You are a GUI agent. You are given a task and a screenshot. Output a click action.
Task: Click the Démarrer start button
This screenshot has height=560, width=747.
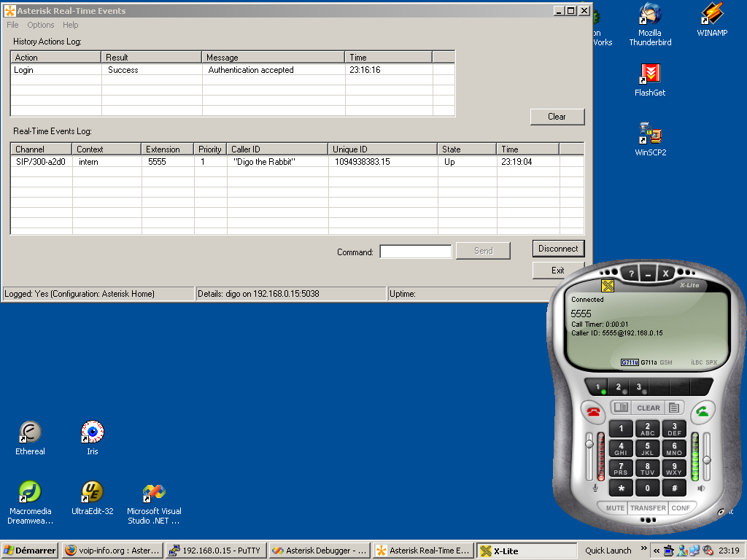[x=30, y=551]
